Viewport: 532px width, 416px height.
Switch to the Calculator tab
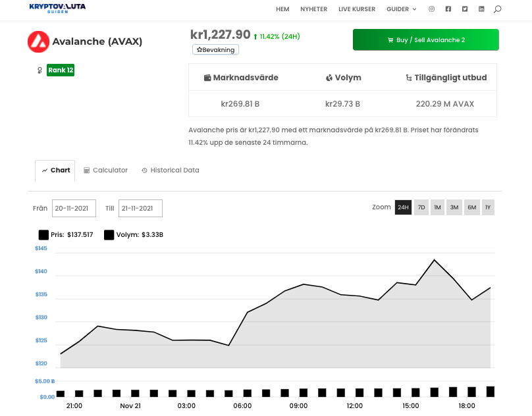coord(105,170)
